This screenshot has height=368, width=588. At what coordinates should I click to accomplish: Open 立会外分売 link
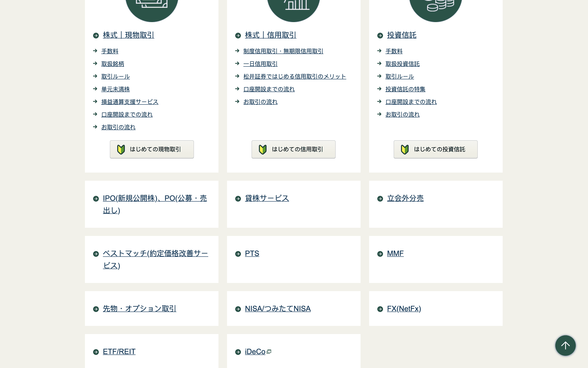(x=405, y=198)
